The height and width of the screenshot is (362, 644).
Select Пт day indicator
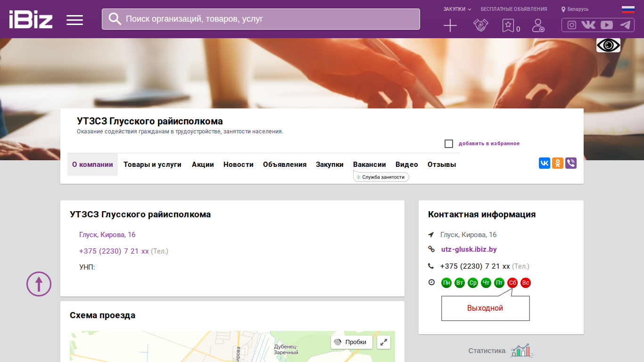click(499, 283)
